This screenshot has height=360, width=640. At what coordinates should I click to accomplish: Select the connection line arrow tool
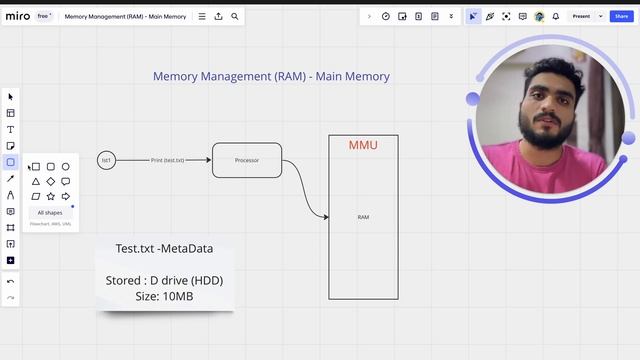pos(11,179)
